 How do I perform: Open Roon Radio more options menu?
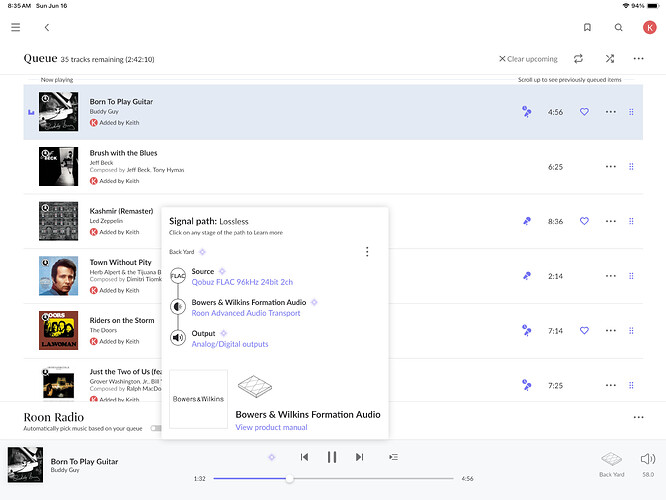point(638,418)
